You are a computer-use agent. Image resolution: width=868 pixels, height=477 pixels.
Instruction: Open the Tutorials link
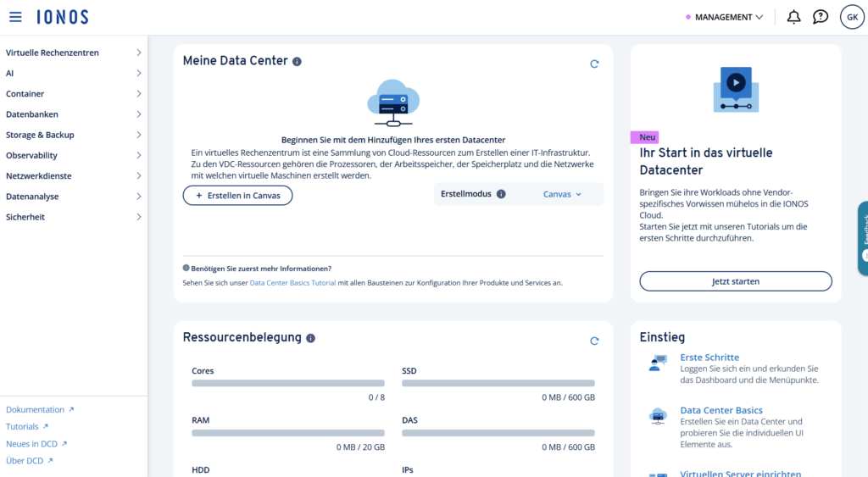(x=22, y=427)
